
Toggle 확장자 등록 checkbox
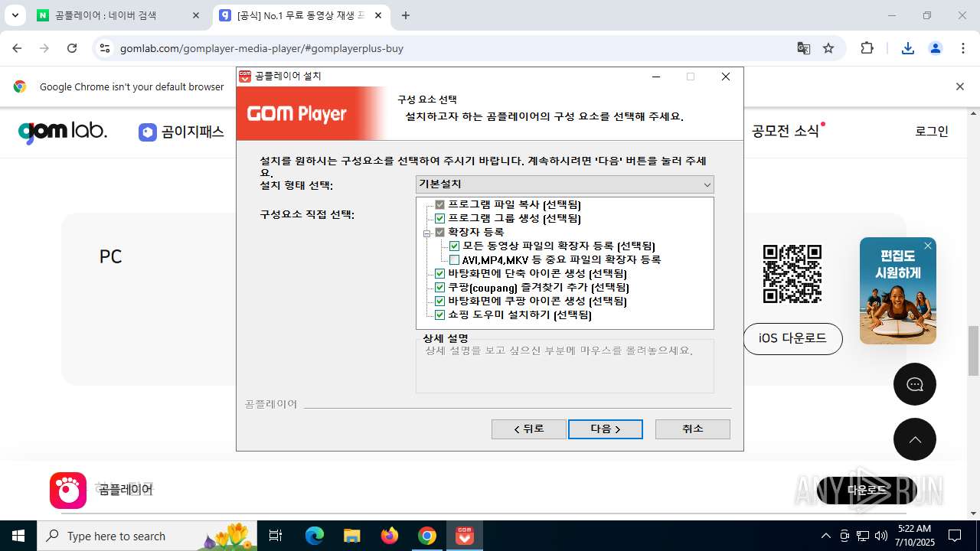pyautogui.click(x=439, y=232)
